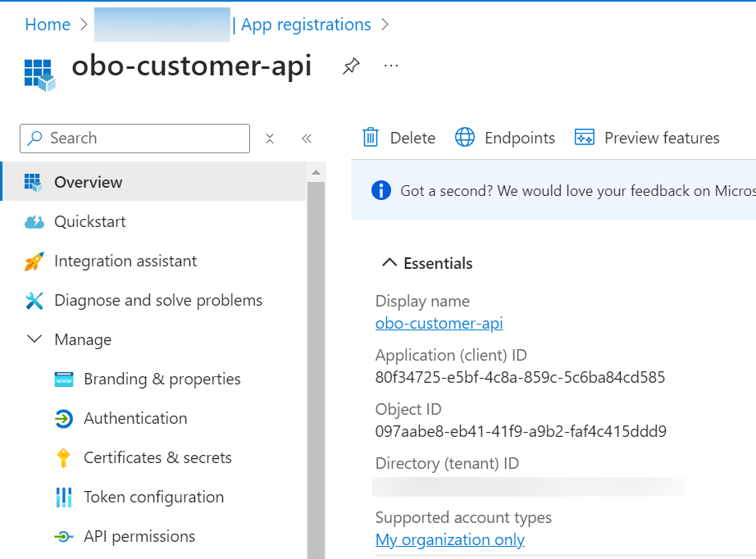Viewport: 756px width, 559px height.
Task: Click the obo-customer-api page title
Action: (x=192, y=66)
